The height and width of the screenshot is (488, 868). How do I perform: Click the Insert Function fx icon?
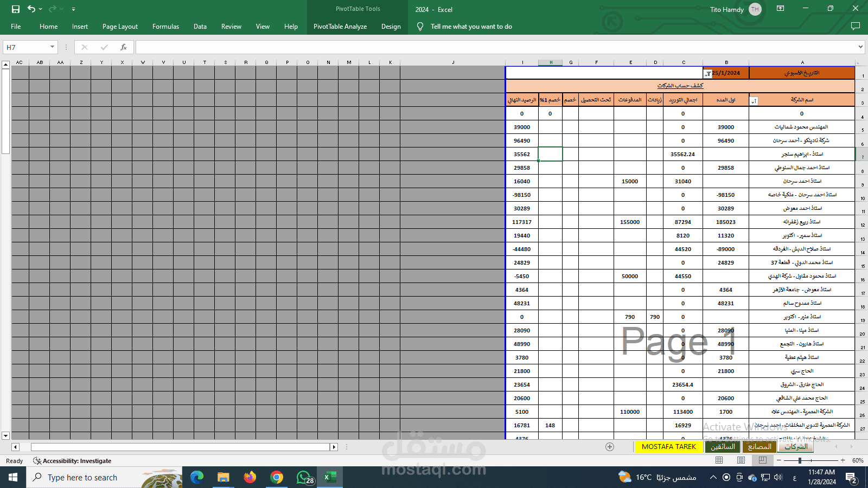(124, 47)
